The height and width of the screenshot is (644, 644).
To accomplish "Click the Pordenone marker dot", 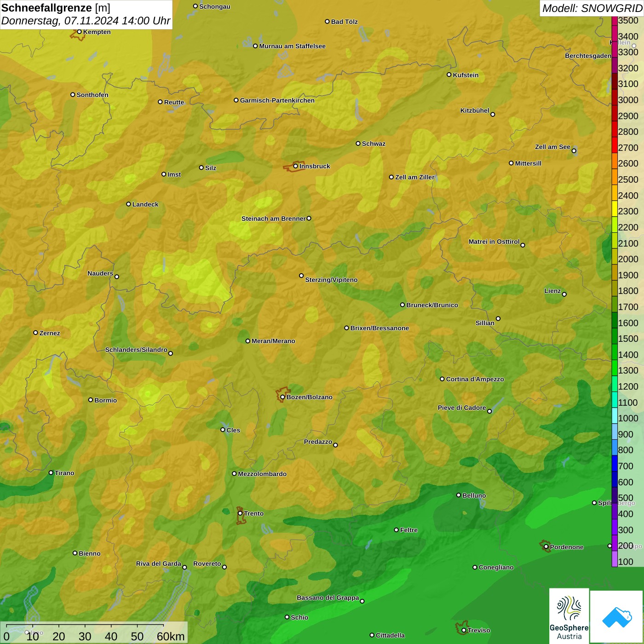I will click(x=546, y=547).
